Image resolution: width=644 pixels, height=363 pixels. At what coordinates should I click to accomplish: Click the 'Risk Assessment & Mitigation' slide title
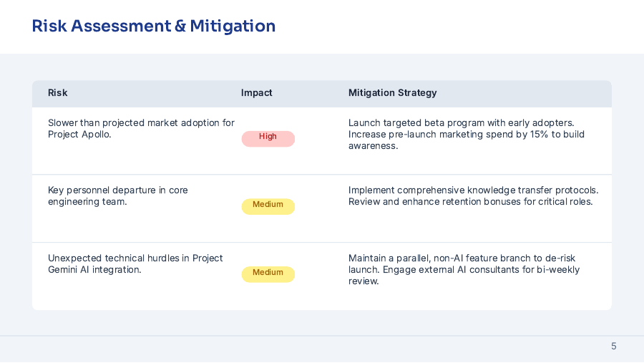click(x=153, y=26)
